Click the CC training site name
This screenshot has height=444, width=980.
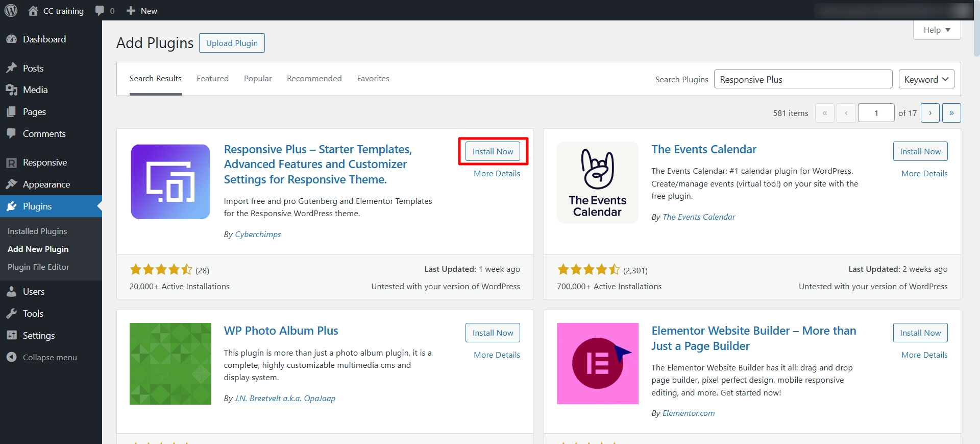point(63,11)
